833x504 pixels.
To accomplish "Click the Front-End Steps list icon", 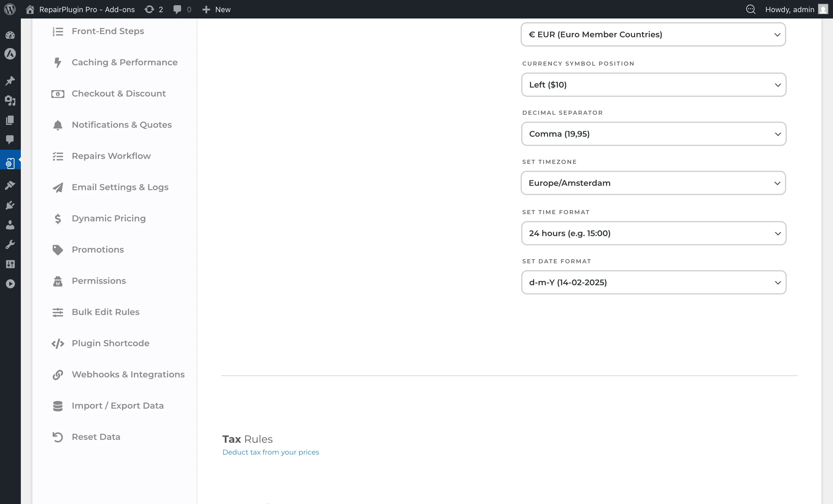I will pyautogui.click(x=58, y=31).
